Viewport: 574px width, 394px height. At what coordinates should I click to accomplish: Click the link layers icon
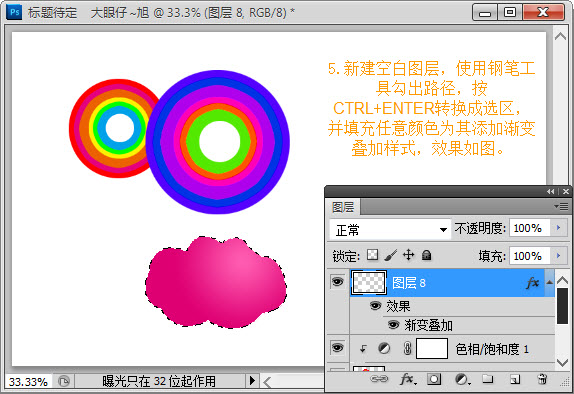[379, 379]
